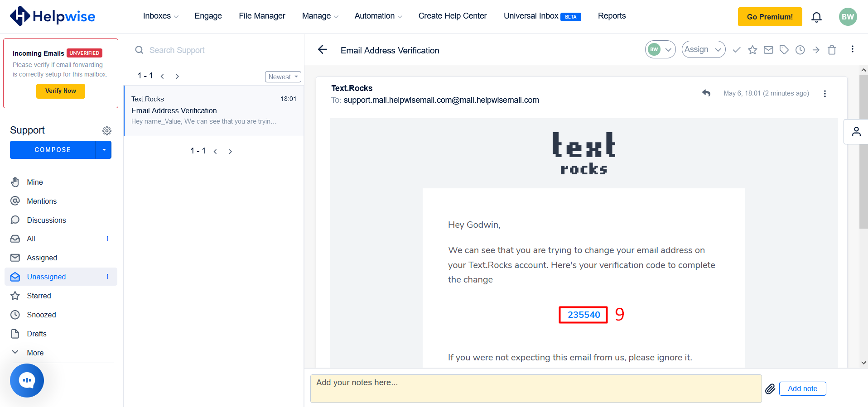868x407 pixels.
Task: Open the tag icon in the email toolbar
Action: 784,50
